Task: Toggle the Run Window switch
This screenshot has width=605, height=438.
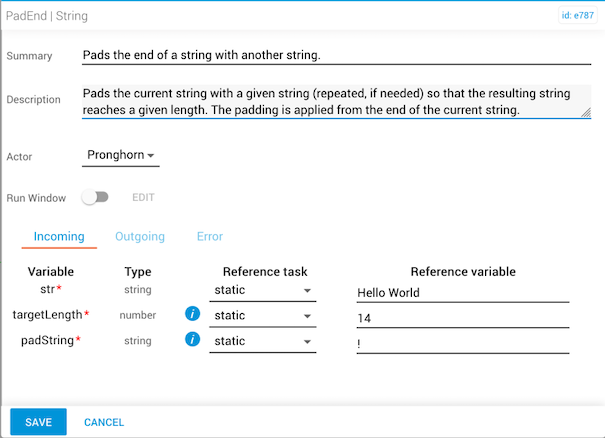Action: [x=96, y=198]
